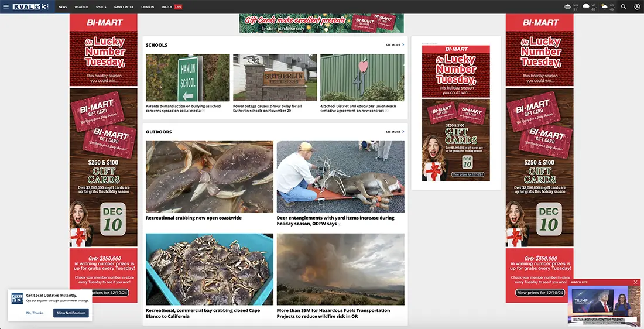Open the search magnifier icon

[624, 6]
